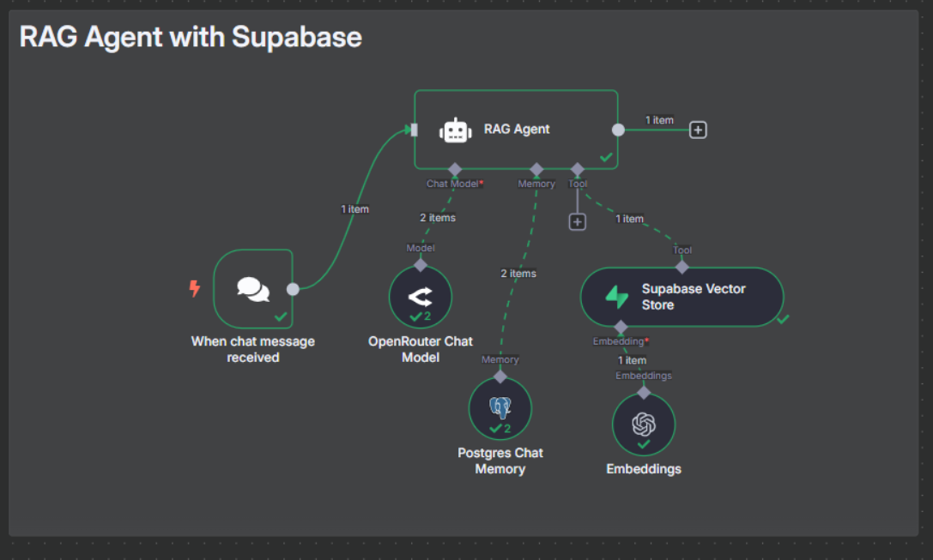Click the Embeddings diamond connector atop Embeddings node
Image resolution: width=933 pixels, height=560 pixels.
coord(643,393)
